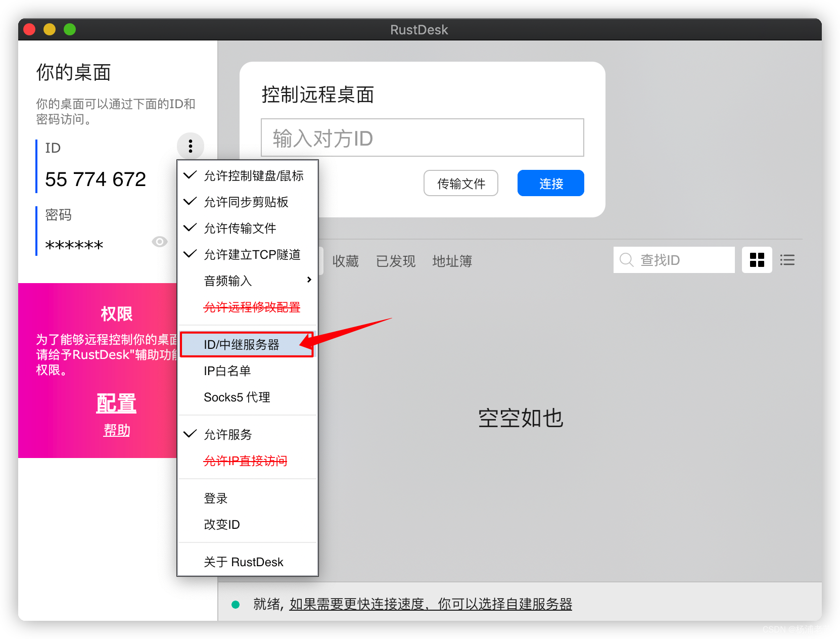Disable 允许同步剪贴板
This screenshot has height=639, width=840.
(x=246, y=202)
